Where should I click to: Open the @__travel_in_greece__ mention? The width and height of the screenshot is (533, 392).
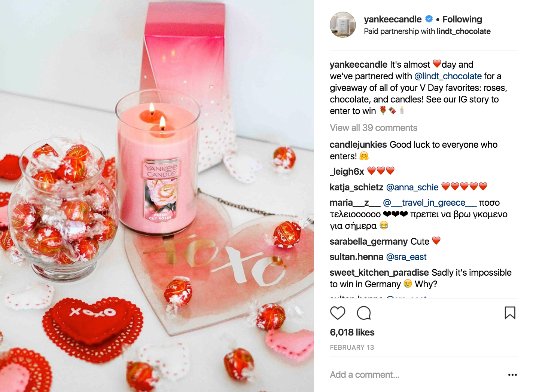coord(430,203)
